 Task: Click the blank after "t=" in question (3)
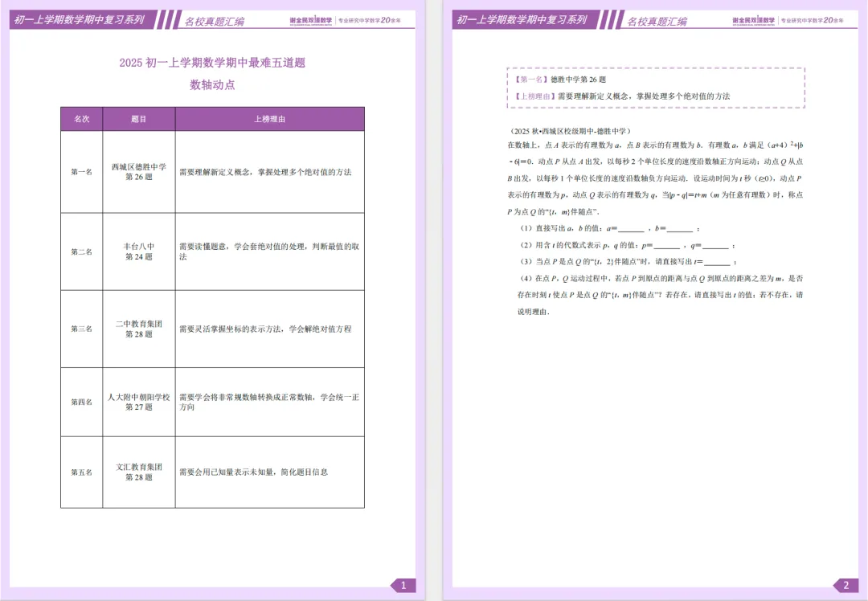tap(717, 262)
